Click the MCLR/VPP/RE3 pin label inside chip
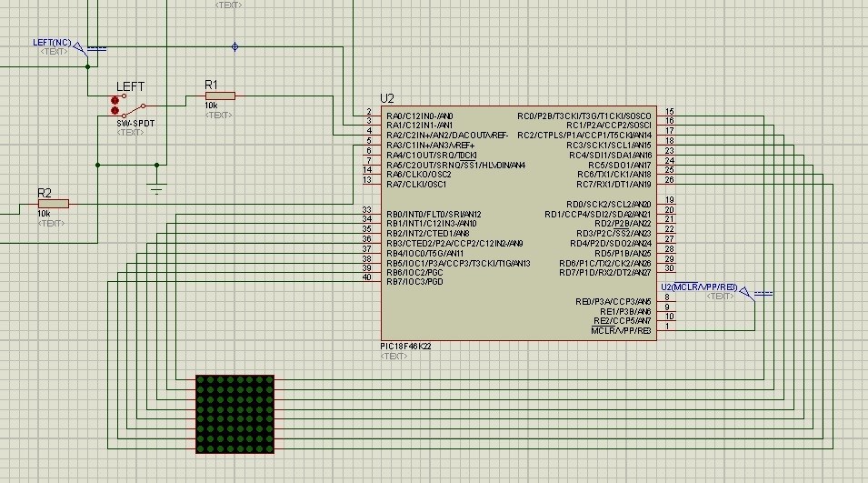The width and height of the screenshot is (868, 483). click(x=621, y=331)
